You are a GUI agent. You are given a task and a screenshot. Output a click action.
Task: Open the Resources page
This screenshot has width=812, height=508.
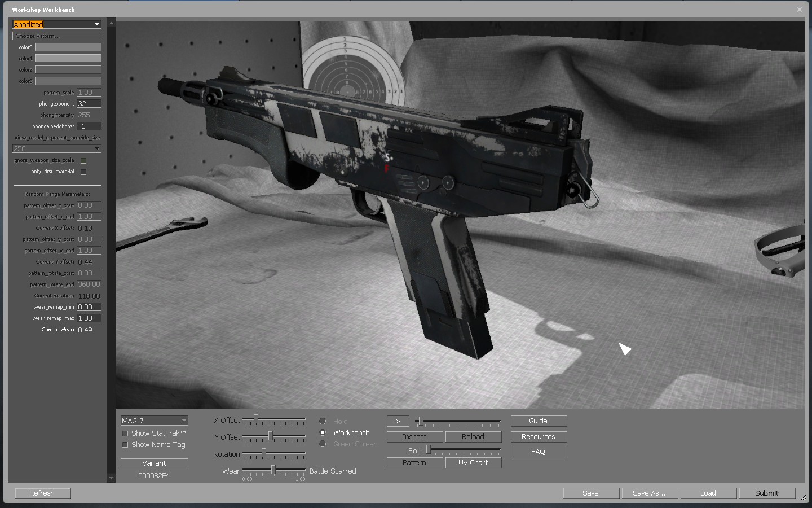pos(539,437)
